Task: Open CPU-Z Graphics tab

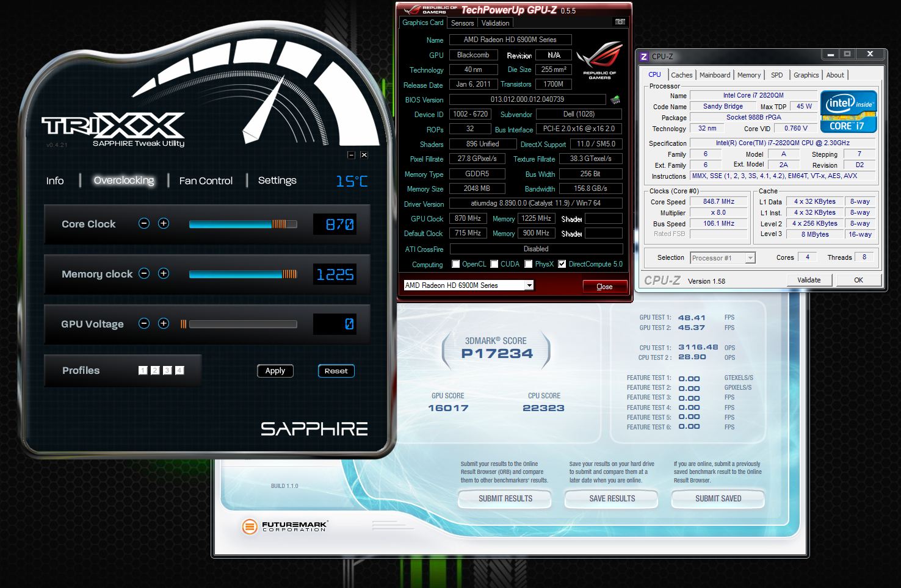Action: 806,75
